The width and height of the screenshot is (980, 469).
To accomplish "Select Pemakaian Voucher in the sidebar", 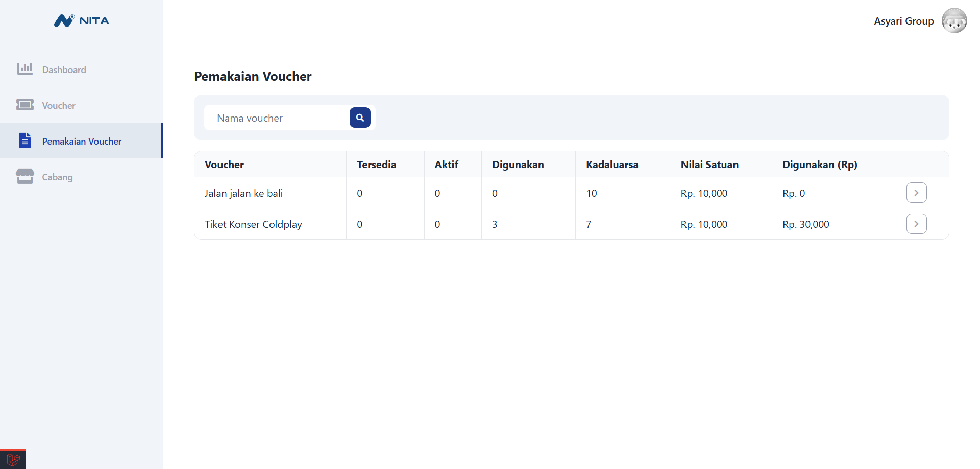I will pyautogui.click(x=82, y=140).
